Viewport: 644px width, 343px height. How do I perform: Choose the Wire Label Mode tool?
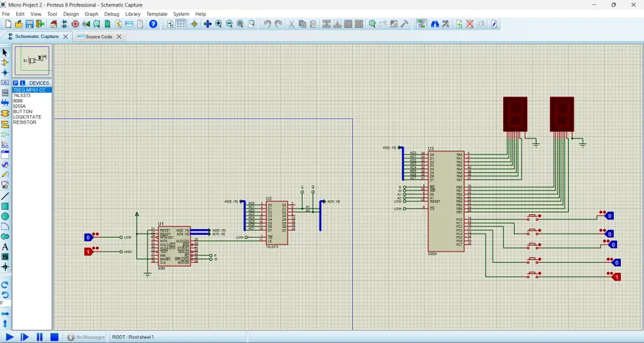[5, 82]
